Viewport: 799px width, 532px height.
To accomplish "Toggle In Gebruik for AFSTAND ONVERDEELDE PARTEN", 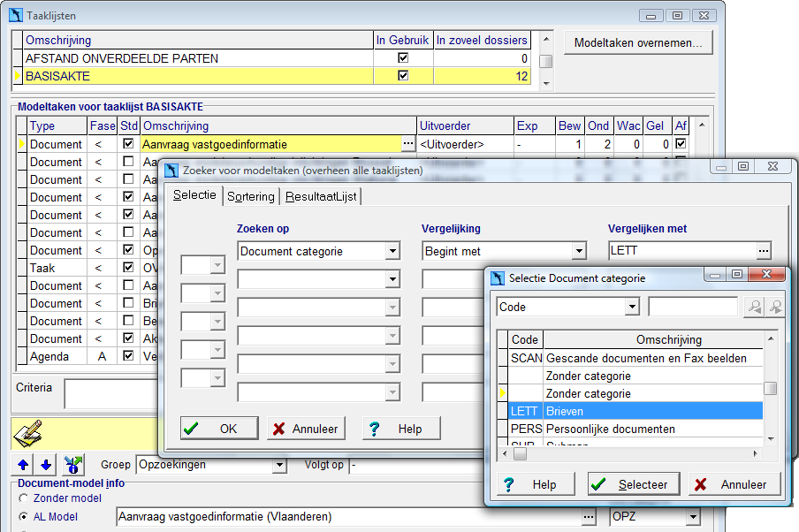I will [403, 58].
